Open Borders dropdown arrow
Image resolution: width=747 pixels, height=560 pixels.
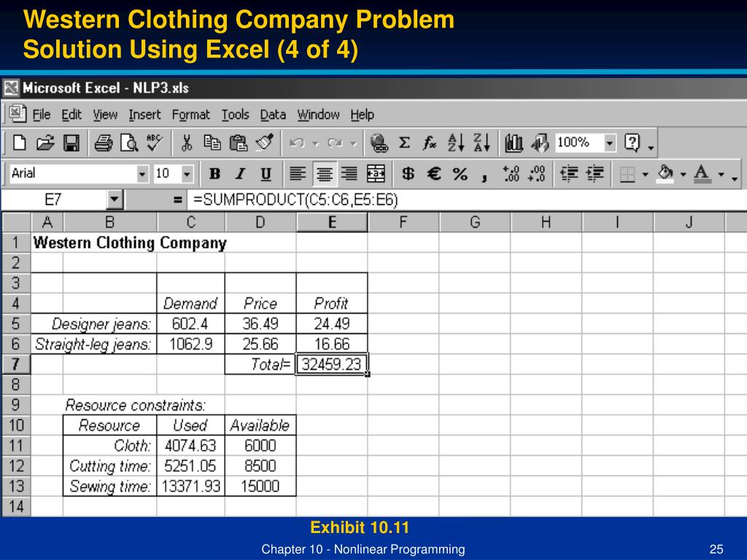[x=645, y=174]
